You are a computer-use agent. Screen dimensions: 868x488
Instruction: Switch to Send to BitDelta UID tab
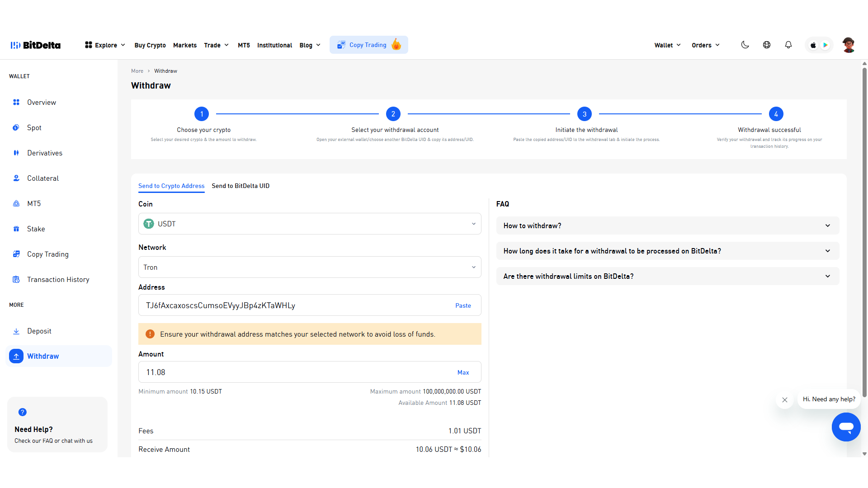pos(241,186)
